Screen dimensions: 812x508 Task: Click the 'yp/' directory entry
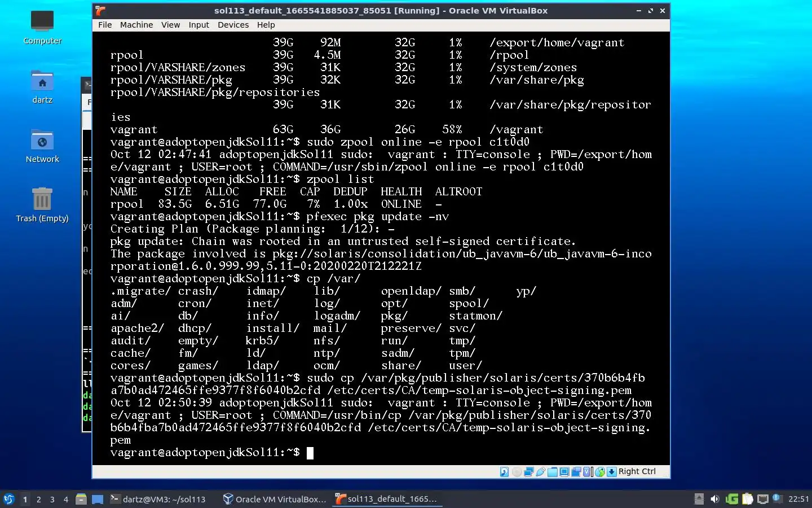(x=526, y=291)
